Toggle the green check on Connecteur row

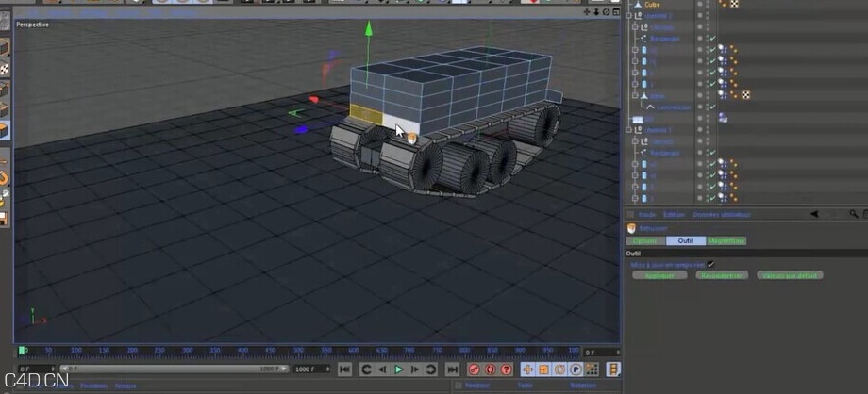[x=713, y=107]
